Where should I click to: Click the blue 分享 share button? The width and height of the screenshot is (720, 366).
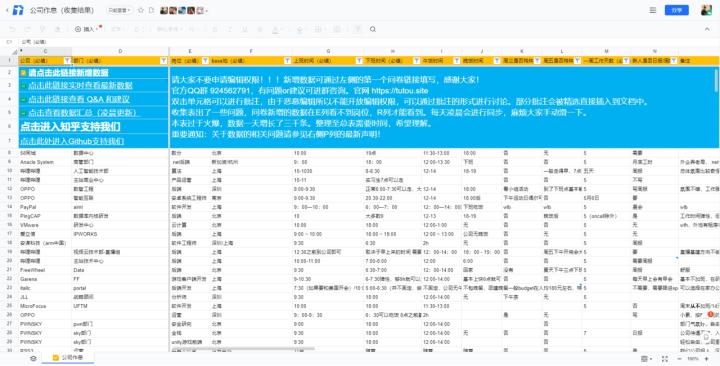pyautogui.click(x=677, y=10)
